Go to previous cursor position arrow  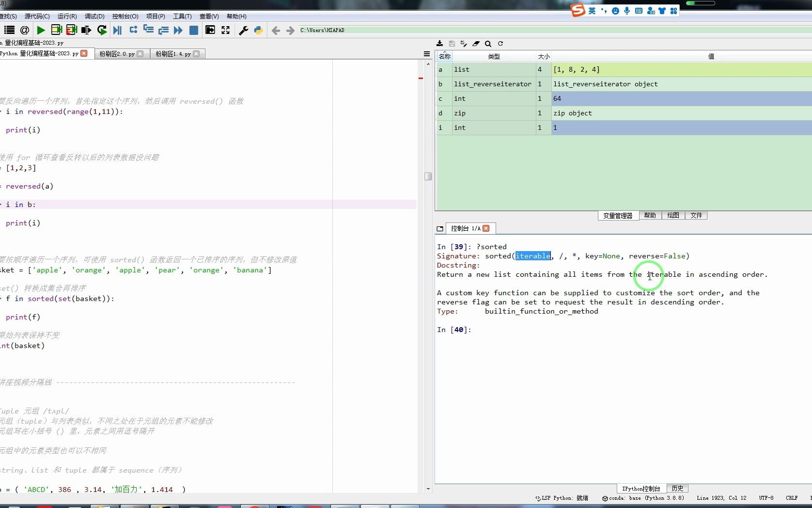tap(276, 31)
